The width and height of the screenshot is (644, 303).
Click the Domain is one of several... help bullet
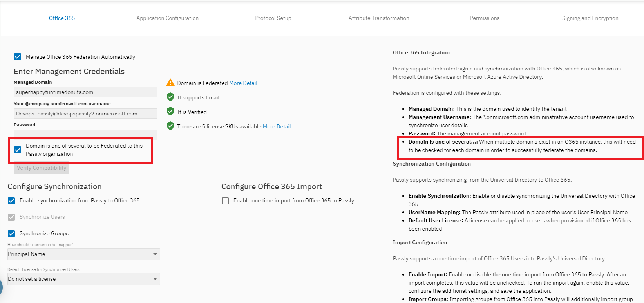tap(522, 146)
